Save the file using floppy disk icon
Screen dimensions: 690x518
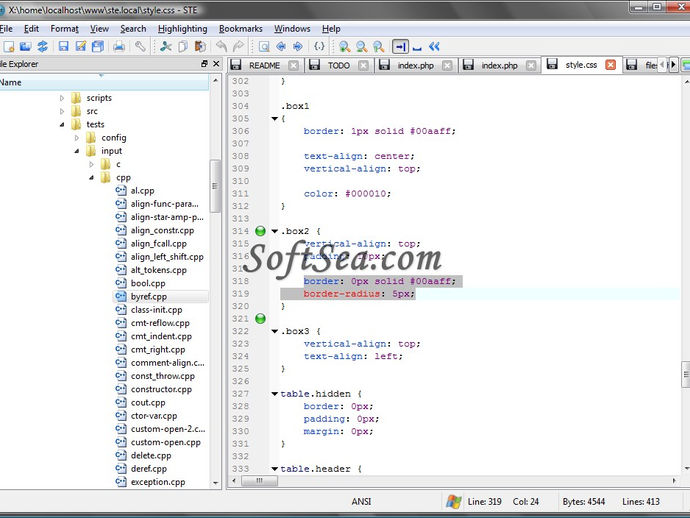(64, 46)
